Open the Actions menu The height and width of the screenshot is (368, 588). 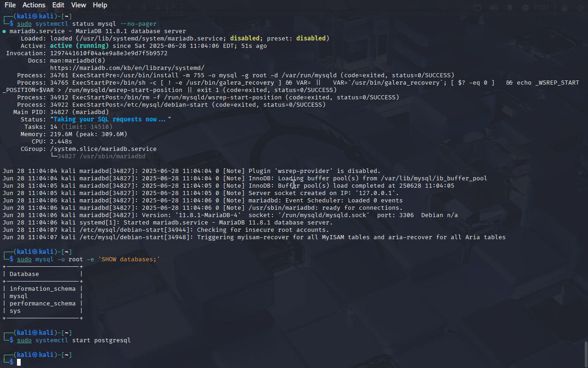pos(34,5)
